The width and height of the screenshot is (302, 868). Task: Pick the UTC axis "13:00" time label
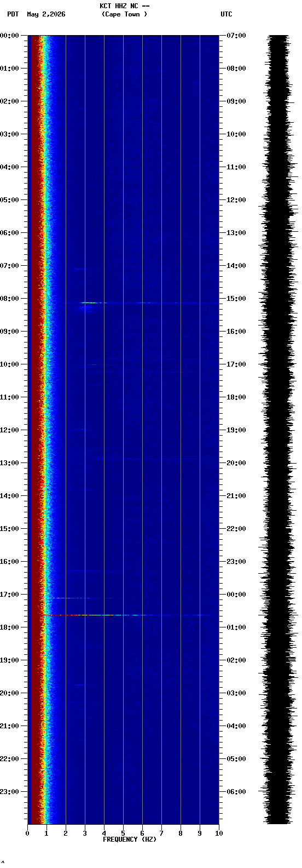coord(236,233)
